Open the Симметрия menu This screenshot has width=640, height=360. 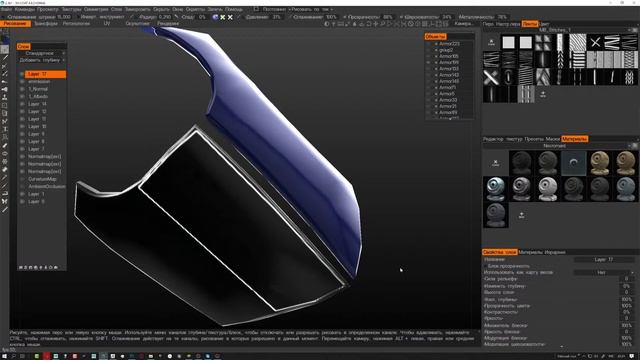(x=96, y=9)
